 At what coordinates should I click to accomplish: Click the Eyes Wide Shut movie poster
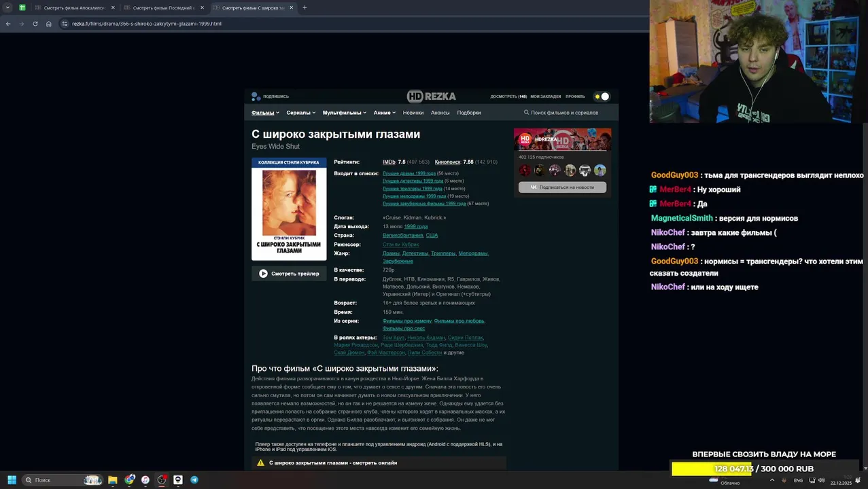289,209
